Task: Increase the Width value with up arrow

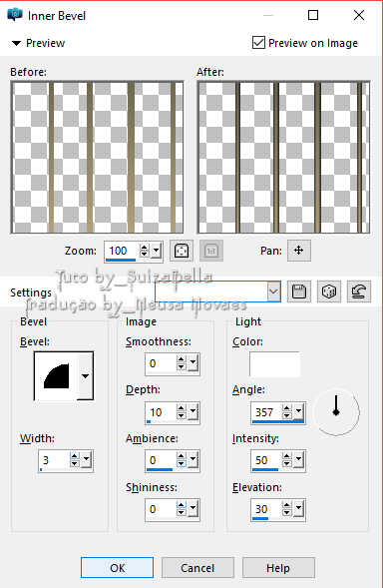Action: click(x=75, y=456)
